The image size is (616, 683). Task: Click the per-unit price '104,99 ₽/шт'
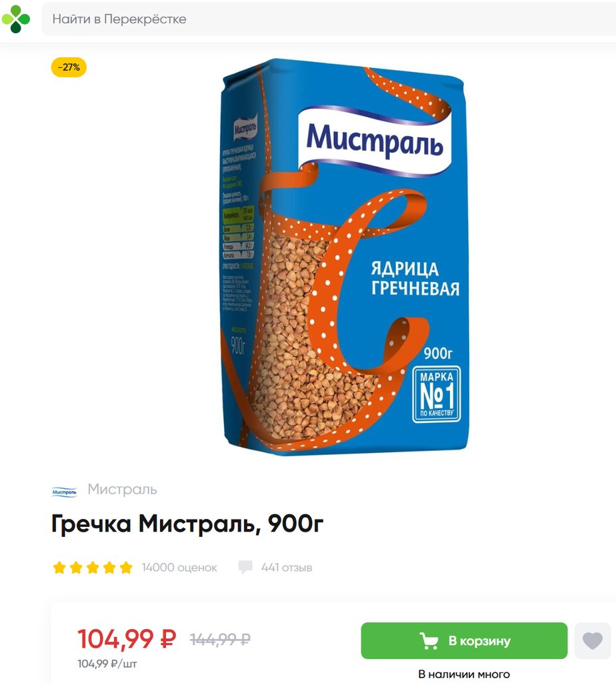click(107, 664)
